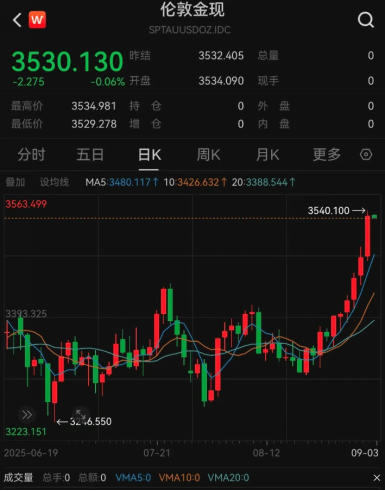Tap the 叠加 overlay button

(x=15, y=182)
